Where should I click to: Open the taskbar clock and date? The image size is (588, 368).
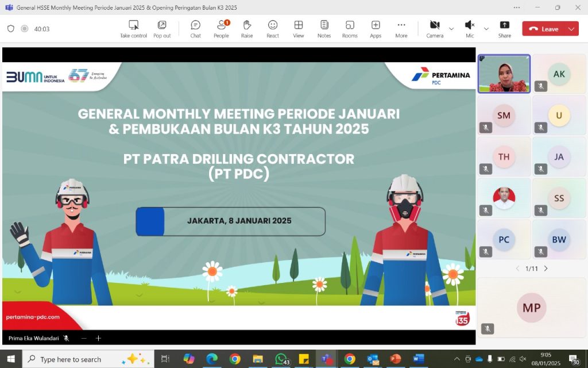tap(546, 359)
